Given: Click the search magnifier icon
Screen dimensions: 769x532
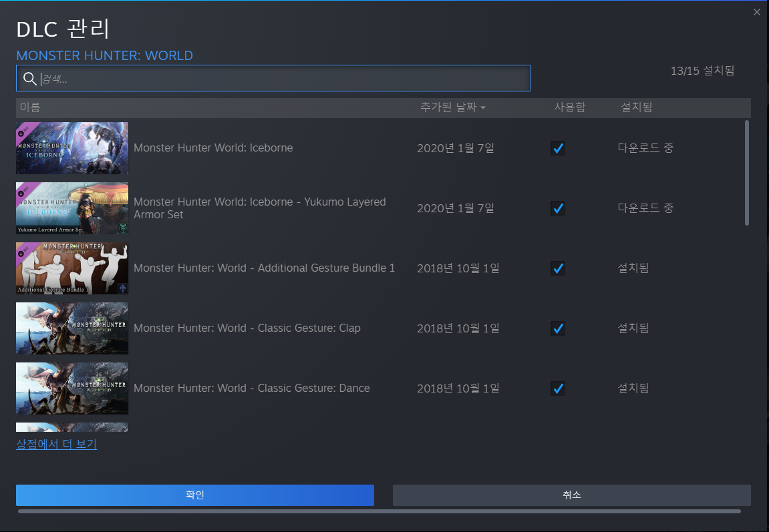Looking at the screenshot, I should [29, 78].
